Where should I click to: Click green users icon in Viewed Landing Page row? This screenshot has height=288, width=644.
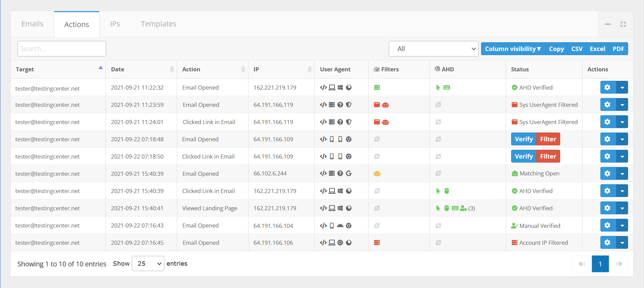(463, 208)
